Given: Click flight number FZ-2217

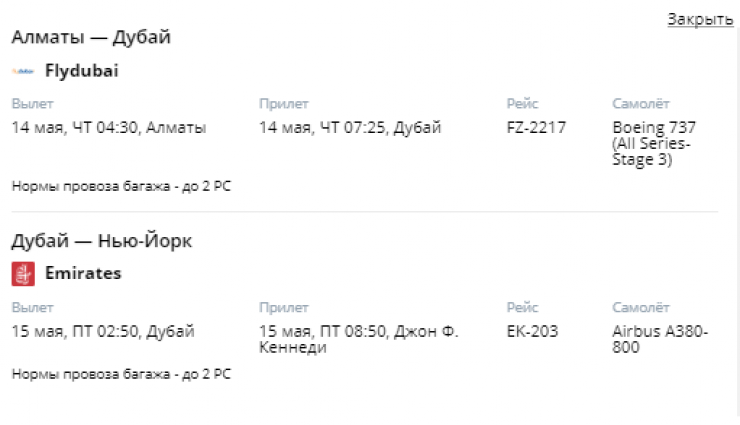Looking at the screenshot, I should (536, 128).
